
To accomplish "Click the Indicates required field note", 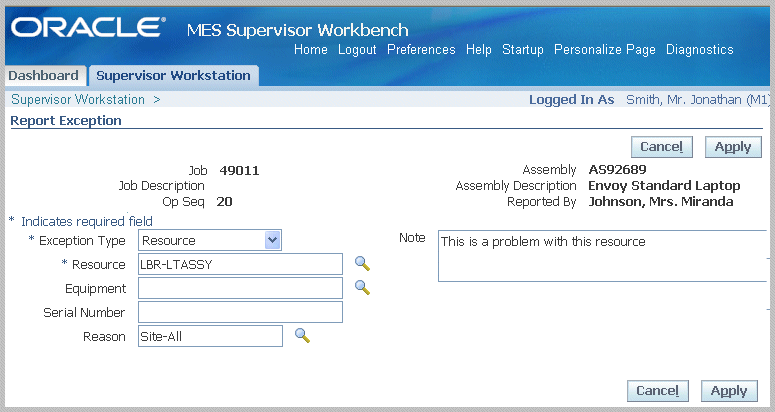I will [x=86, y=221].
